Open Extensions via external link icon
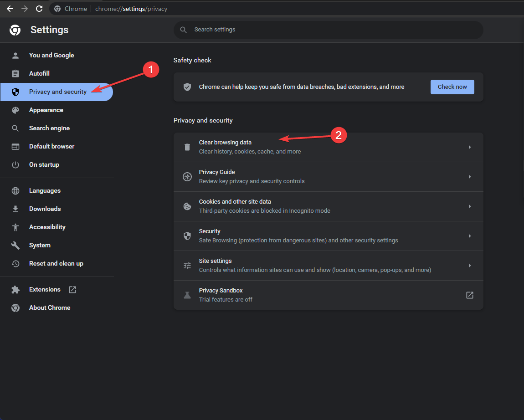Viewport: 524px width, 420px height. tap(72, 289)
